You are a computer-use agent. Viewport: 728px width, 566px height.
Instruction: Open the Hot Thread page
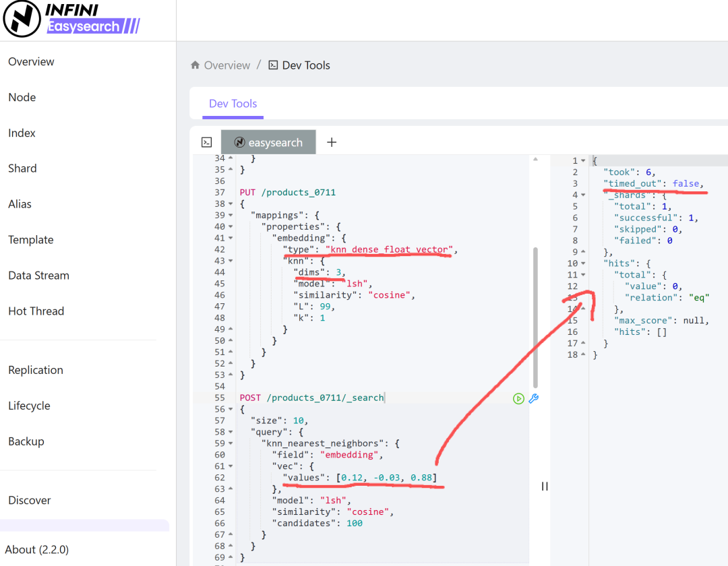pos(36,311)
